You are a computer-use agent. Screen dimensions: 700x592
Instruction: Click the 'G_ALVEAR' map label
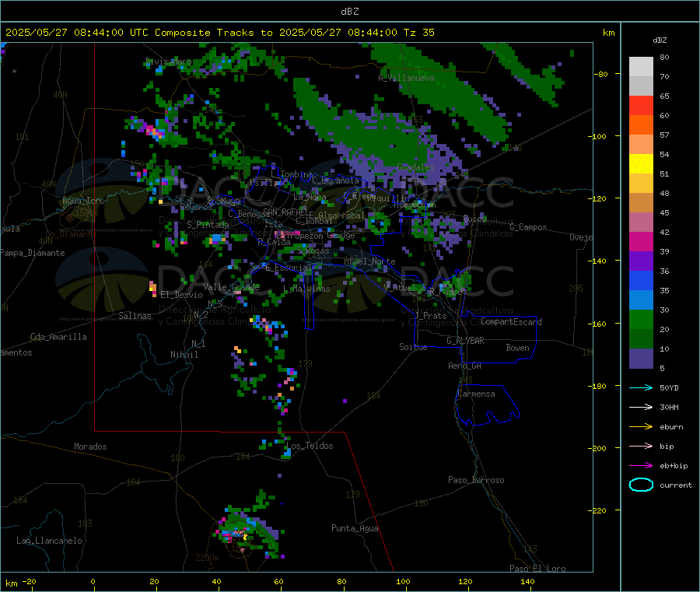pyautogui.click(x=465, y=341)
